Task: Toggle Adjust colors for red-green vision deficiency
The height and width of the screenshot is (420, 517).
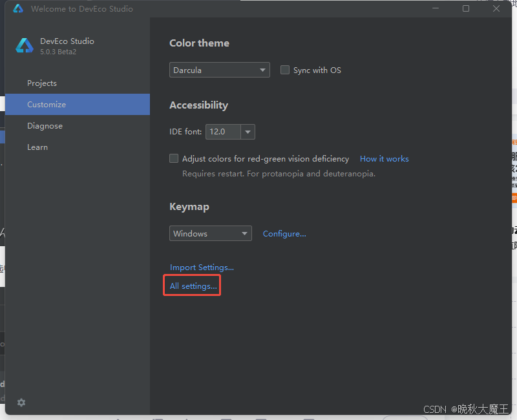Action: coord(174,158)
